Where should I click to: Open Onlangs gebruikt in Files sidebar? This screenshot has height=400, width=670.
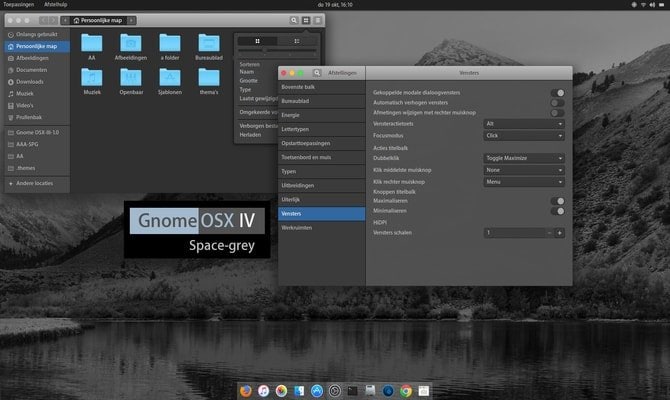(37, 34)
